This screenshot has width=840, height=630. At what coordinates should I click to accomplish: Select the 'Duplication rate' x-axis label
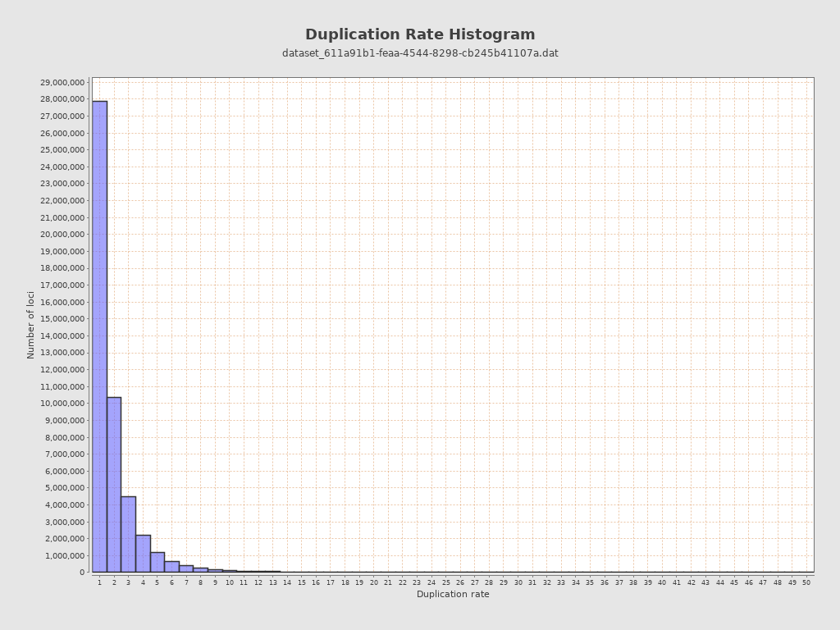coord(453,594)
